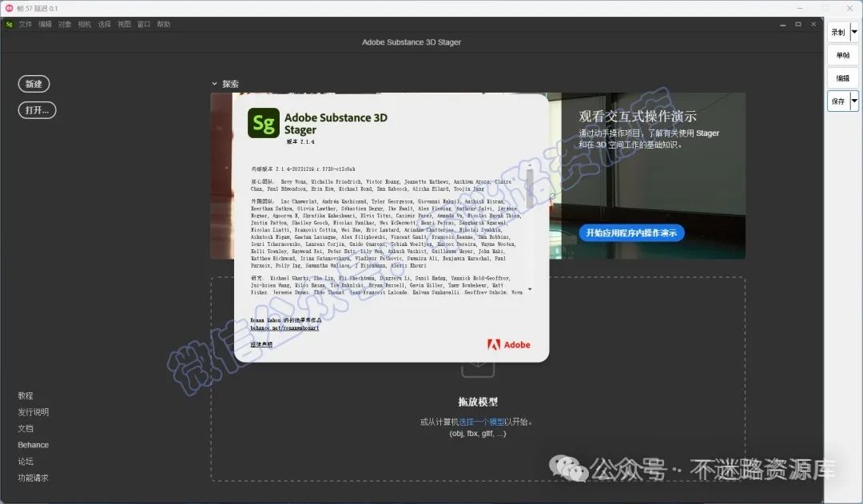Click the Adobe logo in about dialog

click(509, 344)
